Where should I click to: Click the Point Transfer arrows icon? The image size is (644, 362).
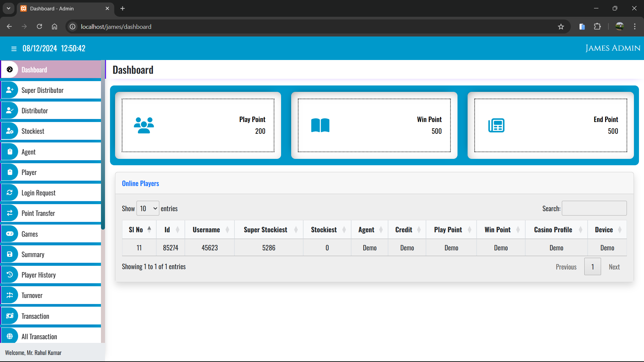coord(10,213)
